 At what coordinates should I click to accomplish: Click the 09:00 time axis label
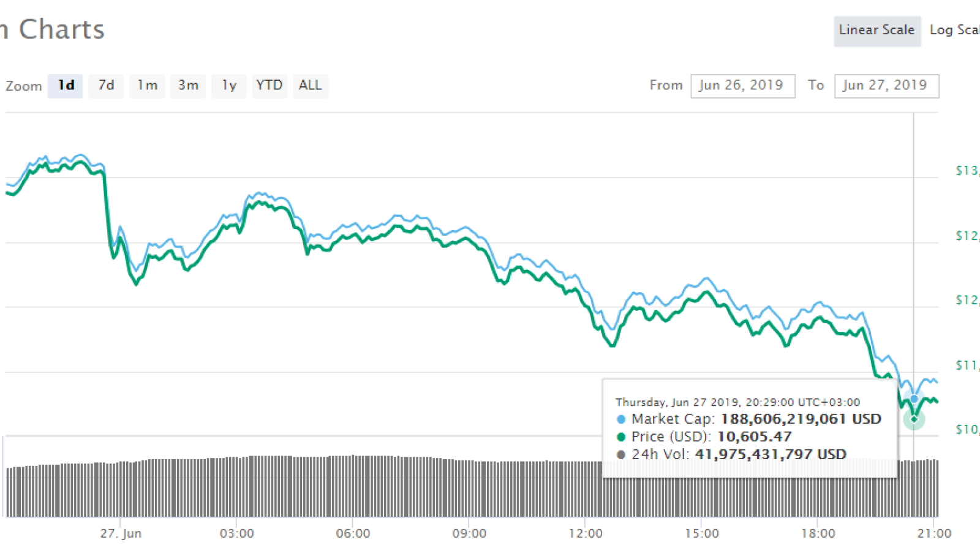470,534
